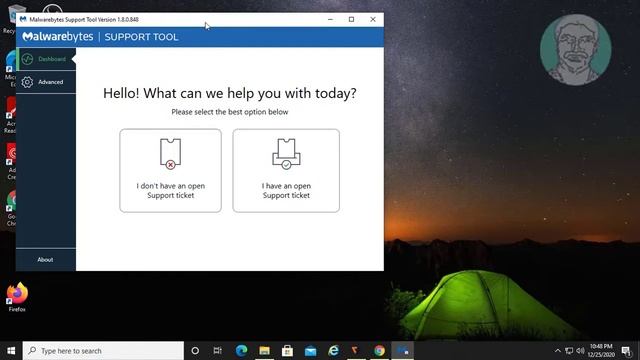Click the 'SUPPORT TOOL' header text
Image resolution: width=640 pixels, height=360 pixels.
pyautogui.click(x=141, y=37)
